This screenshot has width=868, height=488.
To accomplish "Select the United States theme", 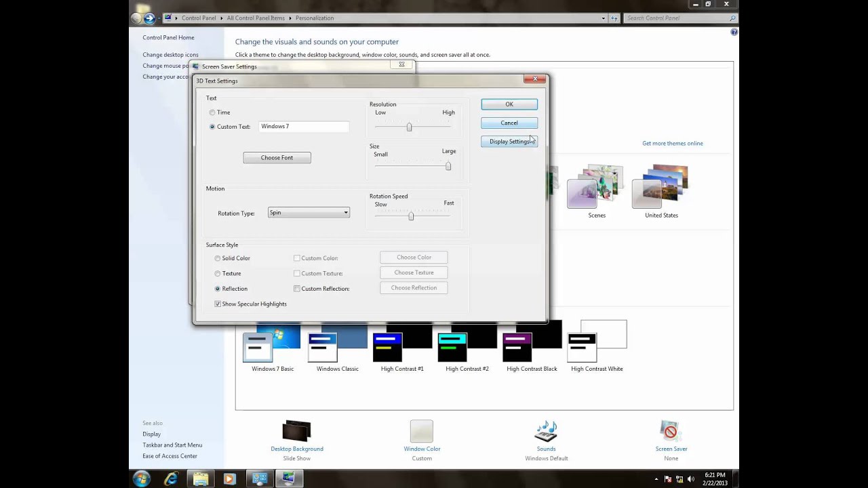I will pos(661,191).
